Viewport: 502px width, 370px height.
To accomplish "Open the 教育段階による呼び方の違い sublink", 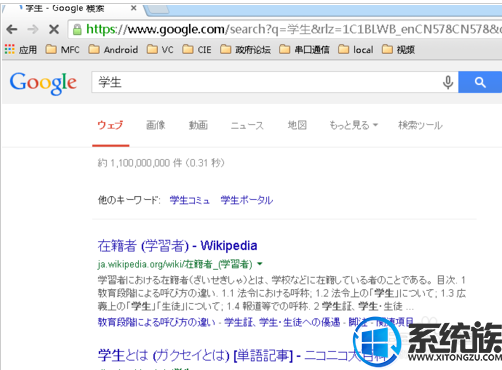I will (157, 322).
